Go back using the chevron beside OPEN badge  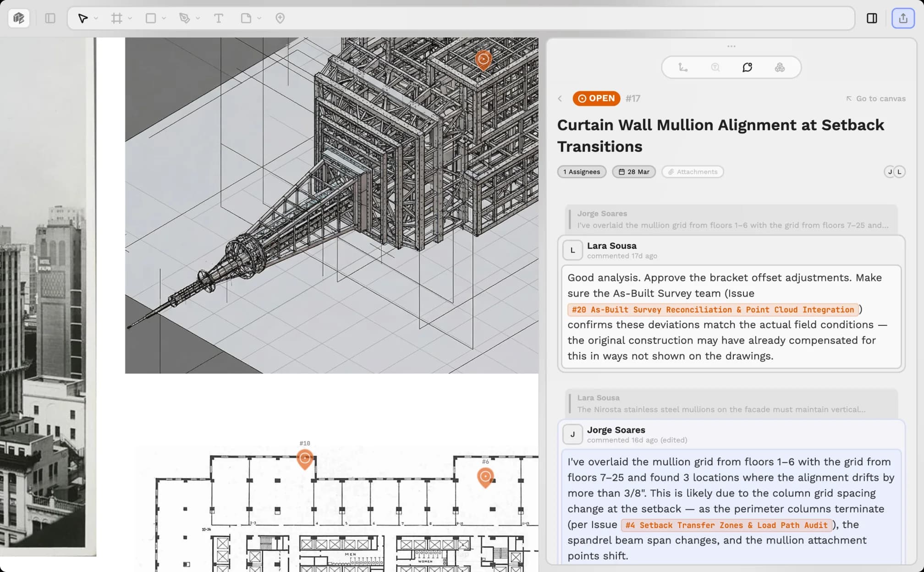click(560, 99)
